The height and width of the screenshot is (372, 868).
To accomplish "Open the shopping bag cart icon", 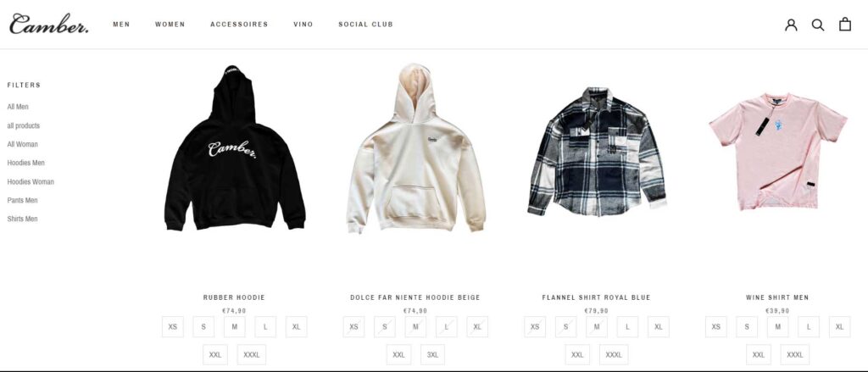I will click(x=845, y=24).
